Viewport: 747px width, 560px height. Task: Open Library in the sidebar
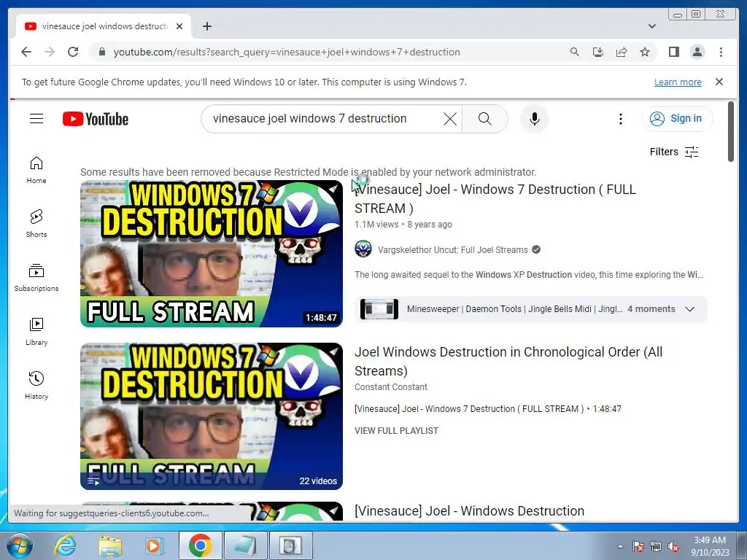coord(36,332)
